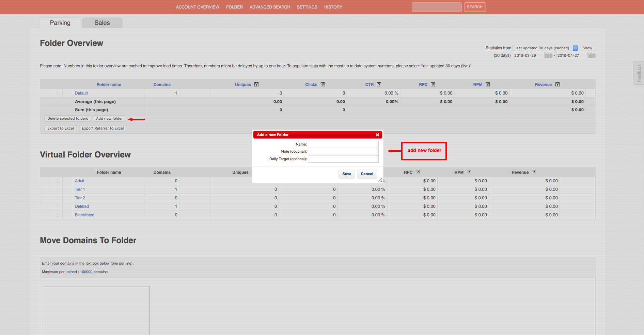Open the start date calendar picker icon
Viewport: 644px width, 335px height.
click(x=548, y=56)
